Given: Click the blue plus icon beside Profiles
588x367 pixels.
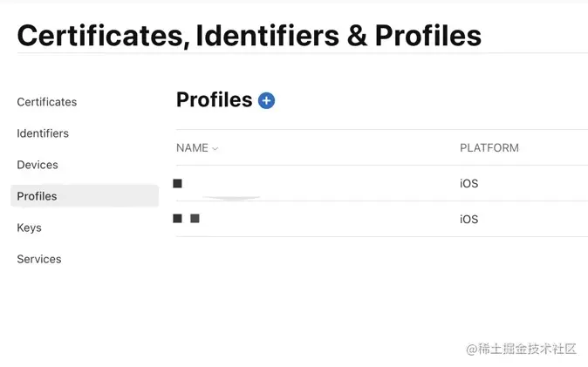Looking at the screenshot, I should coord(267,100).
